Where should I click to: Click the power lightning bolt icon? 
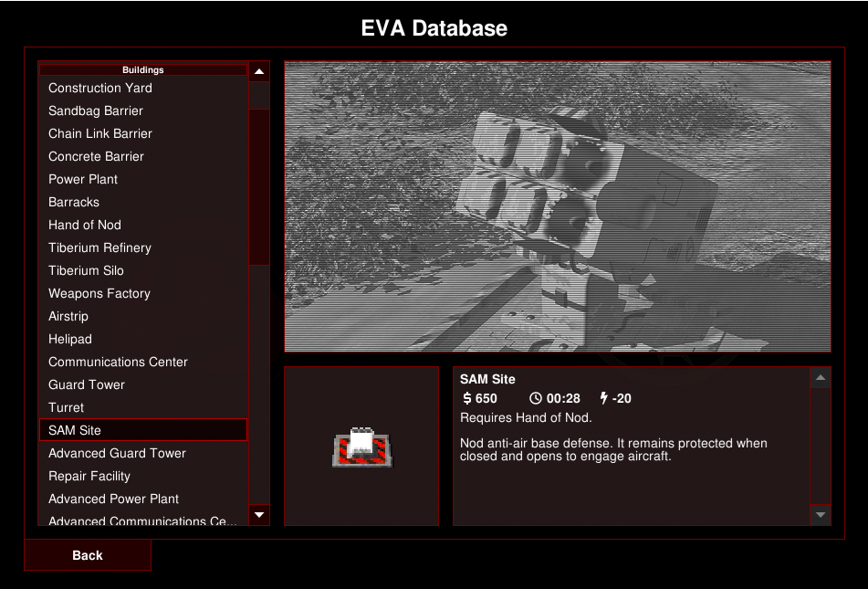(604, 398)
